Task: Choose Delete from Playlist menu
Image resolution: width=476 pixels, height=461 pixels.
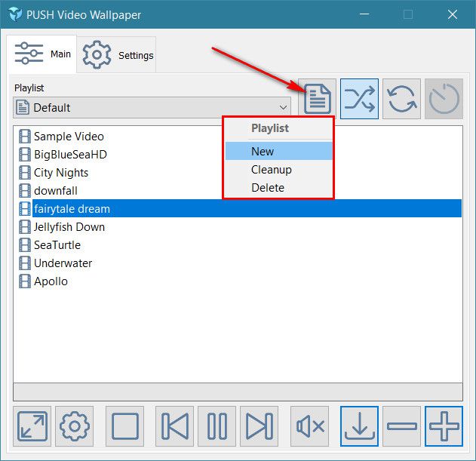Action: pyautogui.click(x=278, y=188)
